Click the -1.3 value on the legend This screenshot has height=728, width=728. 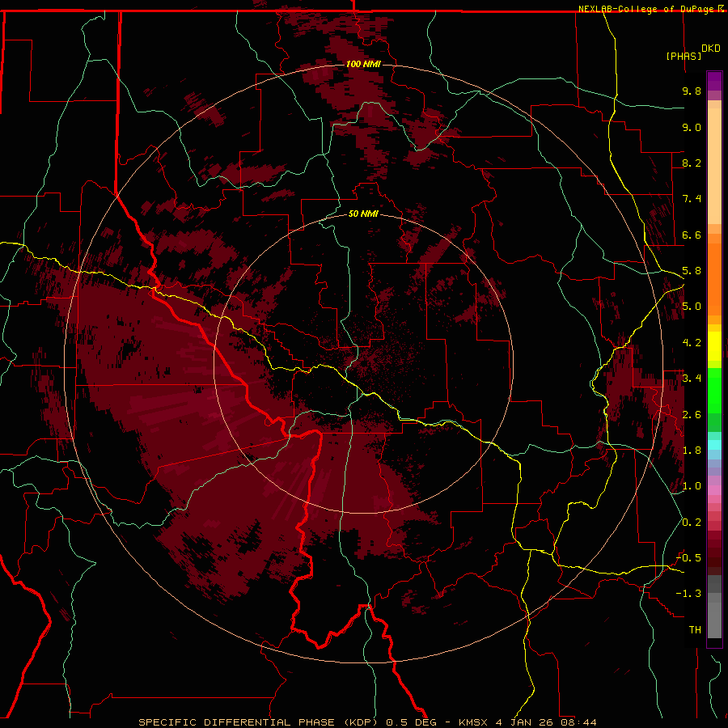point(688,594)
